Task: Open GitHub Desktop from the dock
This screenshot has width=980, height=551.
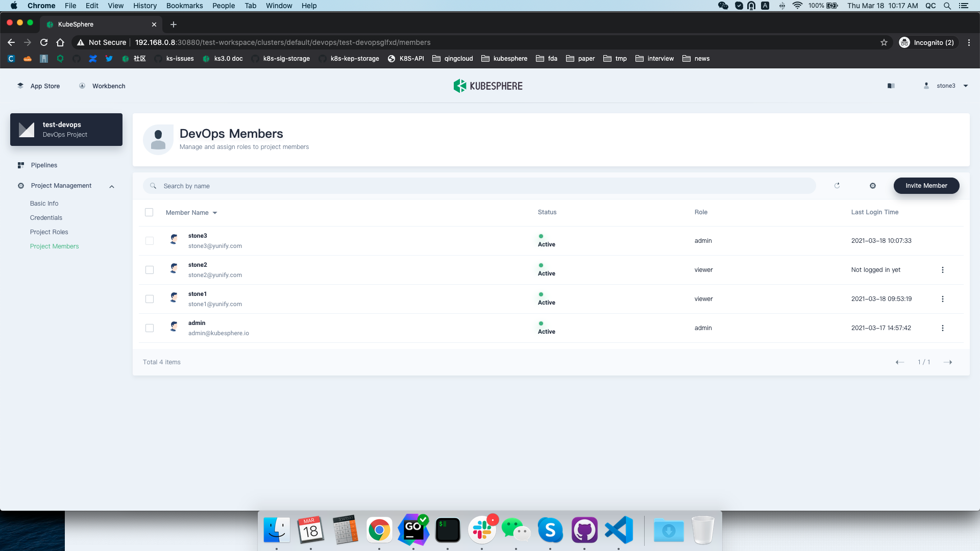Action: (x=584, y=530)
